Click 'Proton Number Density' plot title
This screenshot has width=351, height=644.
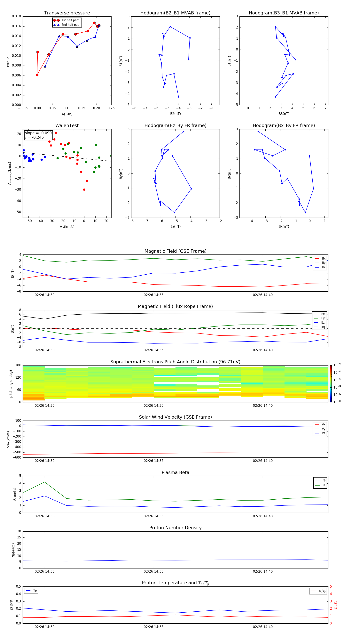175,528
